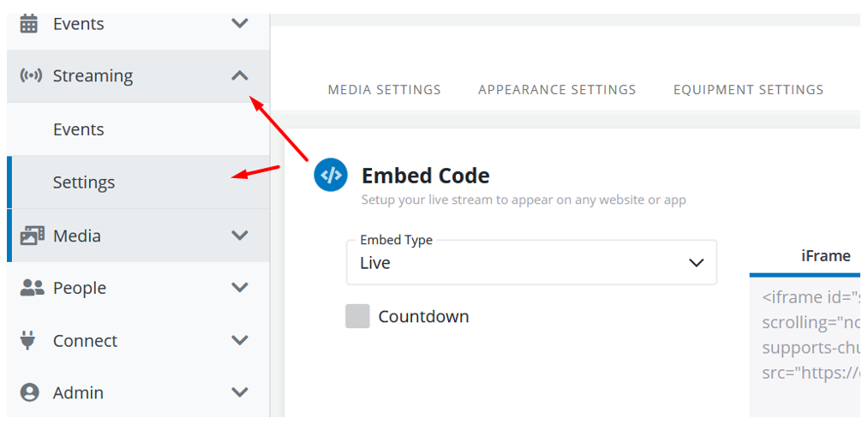Screen dimensions: 868x436
Task: Click the Connect plug icon
Action: [29, 340]
